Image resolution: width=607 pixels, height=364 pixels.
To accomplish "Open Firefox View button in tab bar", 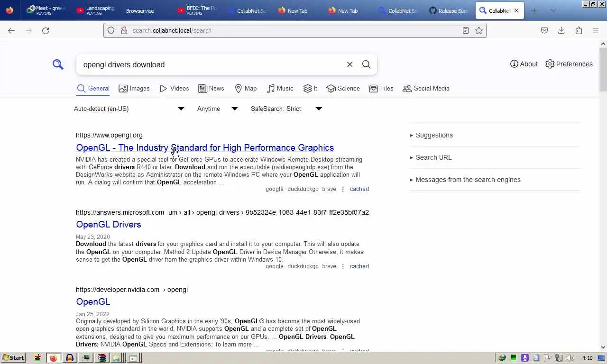I will point(10,10).
